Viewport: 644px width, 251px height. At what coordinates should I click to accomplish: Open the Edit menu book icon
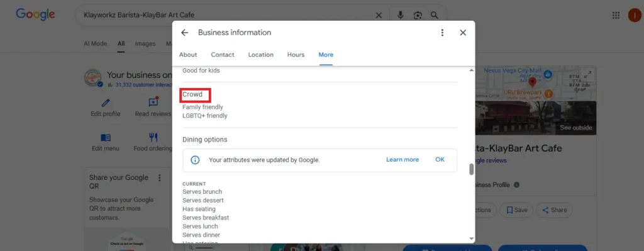[106, 137]
